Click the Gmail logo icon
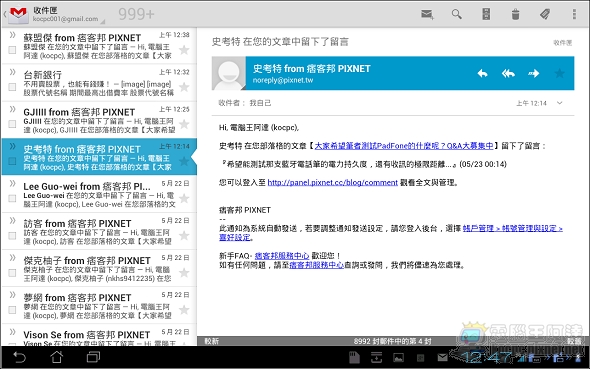This screenshot has height=369, width=590. [18, 14]
